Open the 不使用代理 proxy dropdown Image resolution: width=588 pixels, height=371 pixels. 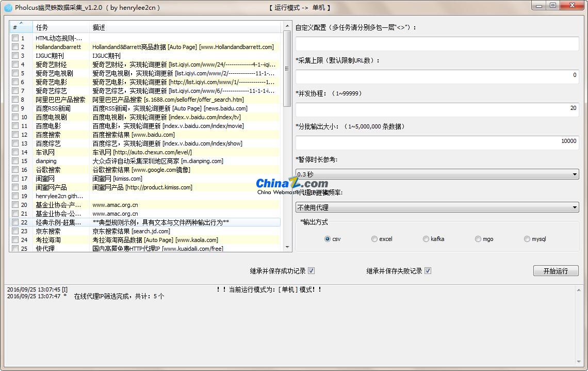click(437, 207)
